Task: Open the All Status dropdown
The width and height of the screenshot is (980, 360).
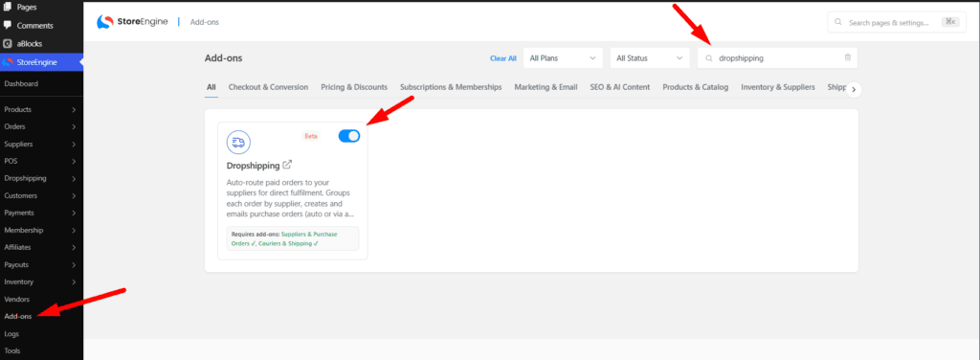Action: tap(650, 58)
